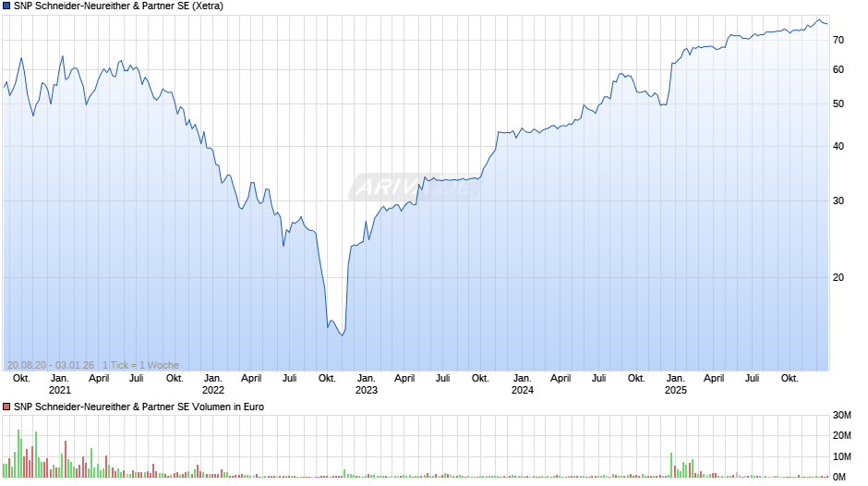Click the 10M volume axis label
The height and width of the screenshot is (486, 868).
pos(841,456)
